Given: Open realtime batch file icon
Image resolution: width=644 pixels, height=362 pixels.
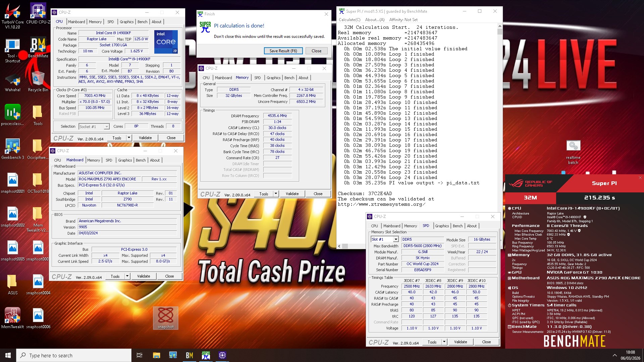Looking at the screenshot, I should [x=573, y=153].
